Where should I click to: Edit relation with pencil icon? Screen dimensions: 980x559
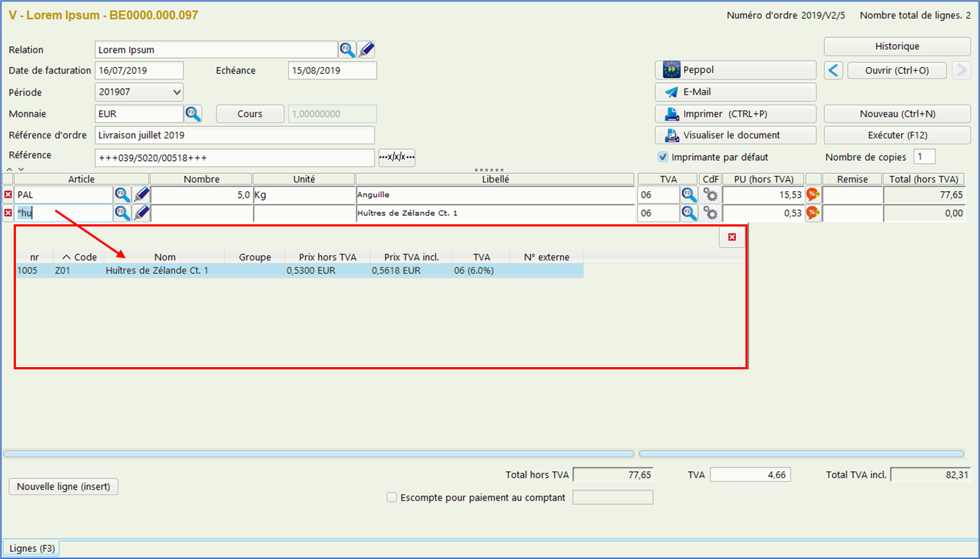[367, 50]
